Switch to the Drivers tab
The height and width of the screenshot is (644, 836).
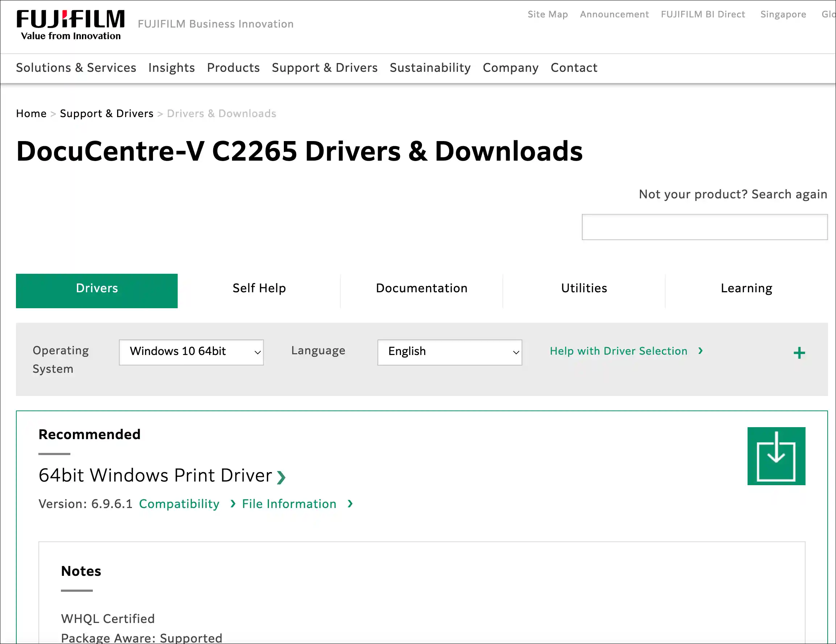pos(97,290)
